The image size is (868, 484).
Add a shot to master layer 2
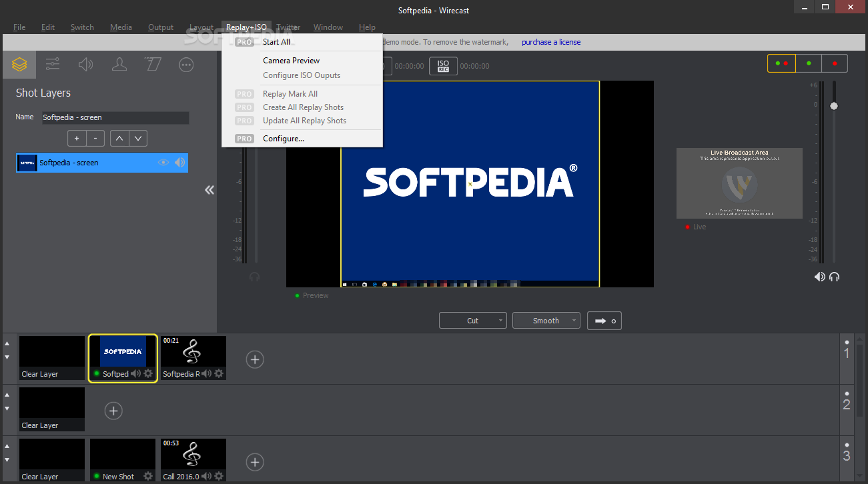point(113,411)
